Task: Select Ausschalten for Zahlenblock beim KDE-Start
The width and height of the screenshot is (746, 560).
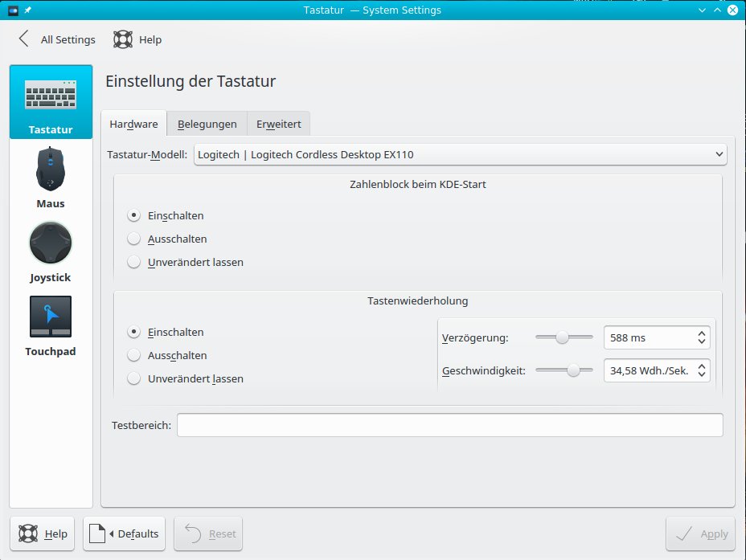Action: pyautogui.click(x=133, y=239)
